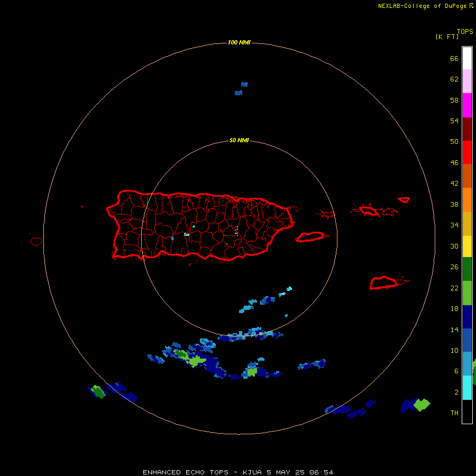The height and width of the screenshot is (476, 476).
Task: Click the "TH" threshold label
Action: [x=454, y=413]
